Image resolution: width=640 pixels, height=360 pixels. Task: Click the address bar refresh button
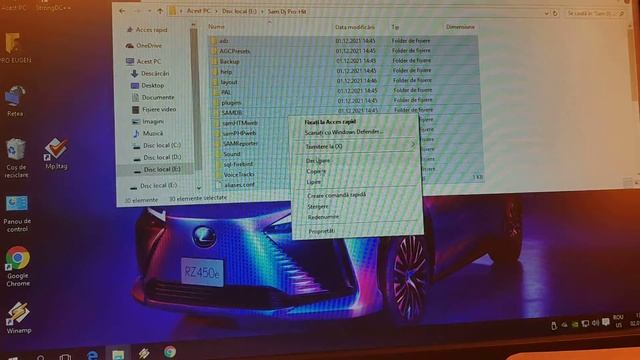pos(555,13)
